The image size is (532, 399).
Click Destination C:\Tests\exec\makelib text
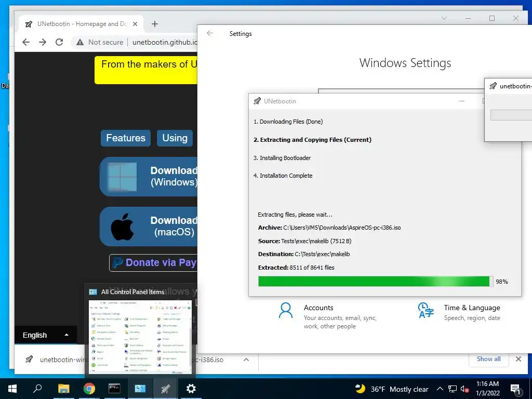[x=303, y=254]
